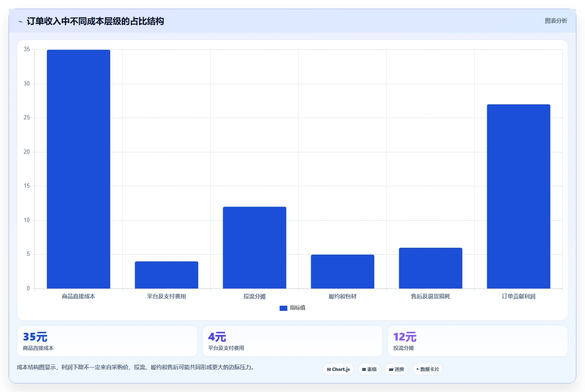585x392 pixels.
Task: Click the 图表分析 label in header
Action: coord(556,21)
